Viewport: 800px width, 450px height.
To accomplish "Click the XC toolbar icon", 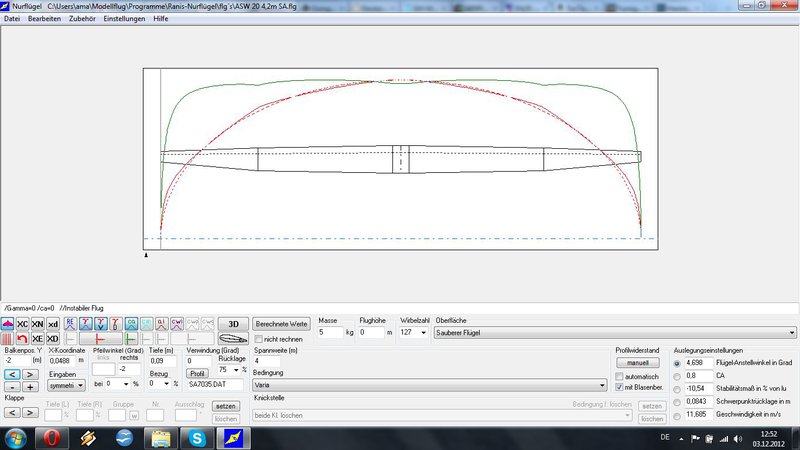I will tap(22, 324).
